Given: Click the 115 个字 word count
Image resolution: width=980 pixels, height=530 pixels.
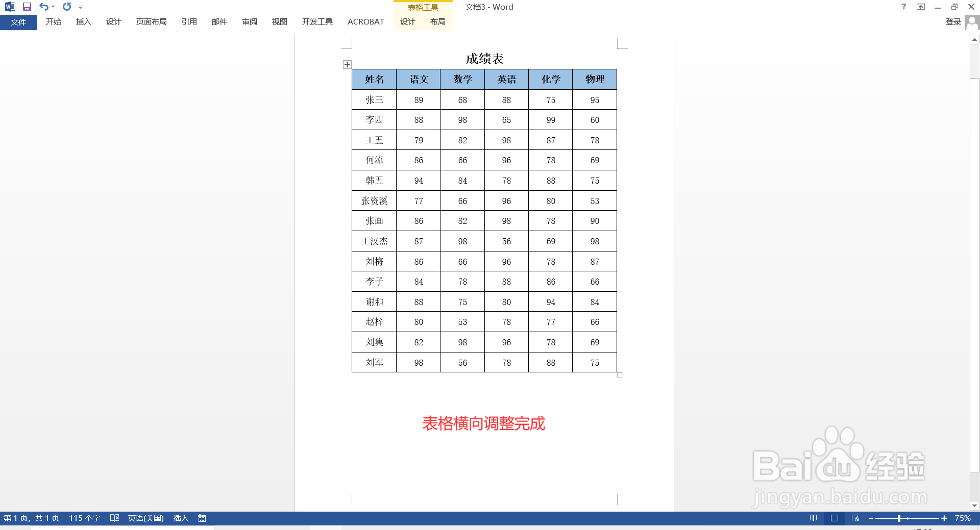Looking at the screenshot, I should tap(84, 518).
